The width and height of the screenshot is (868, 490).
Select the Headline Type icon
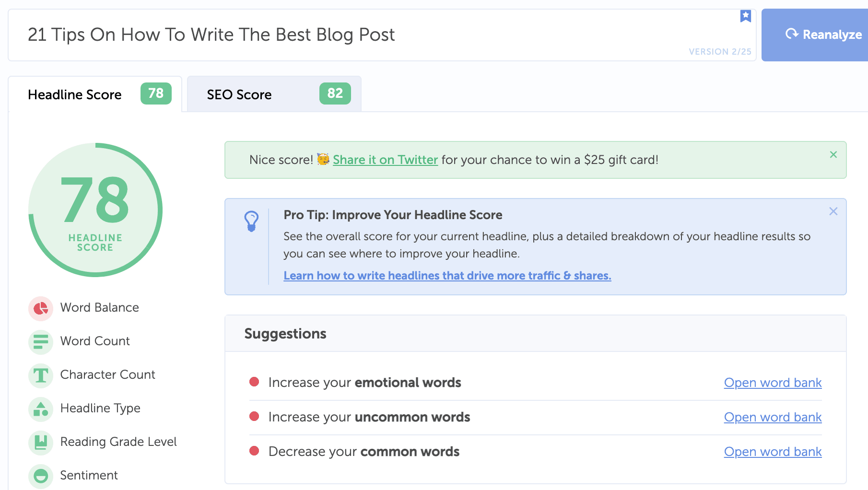[x=40, y=409]
